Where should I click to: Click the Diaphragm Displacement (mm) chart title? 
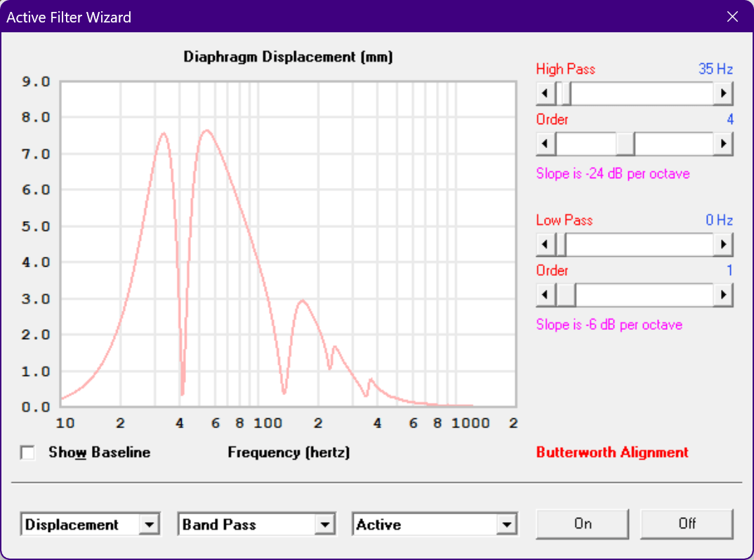(x=288, y=57)
